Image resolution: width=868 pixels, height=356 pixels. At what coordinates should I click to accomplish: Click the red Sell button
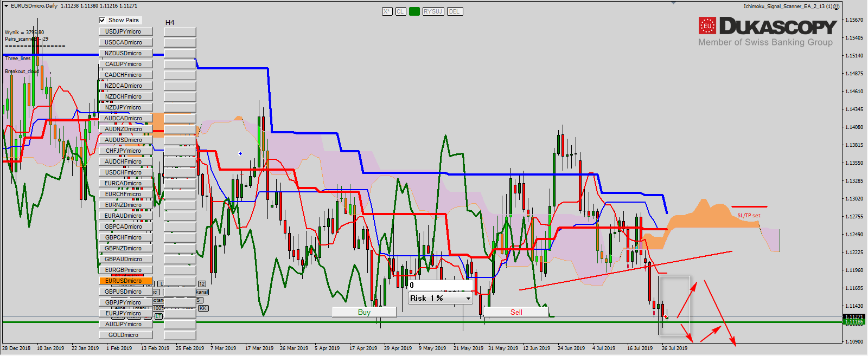(x=516, y=312)
